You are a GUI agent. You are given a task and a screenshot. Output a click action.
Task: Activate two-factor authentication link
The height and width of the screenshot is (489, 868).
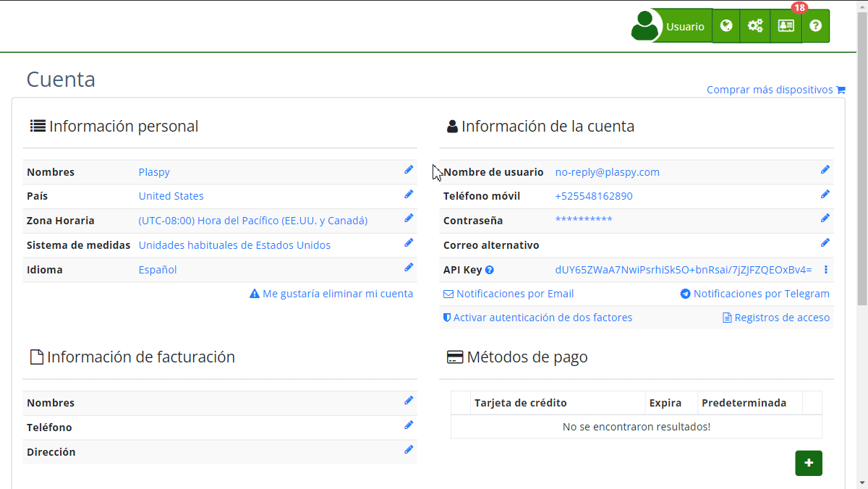pos(537,318)
